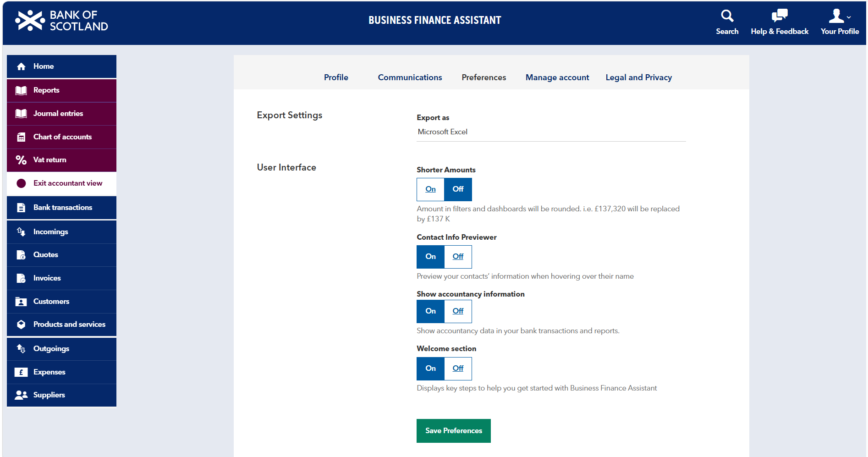Open search via magnifier icon

(x=727, y=16)
